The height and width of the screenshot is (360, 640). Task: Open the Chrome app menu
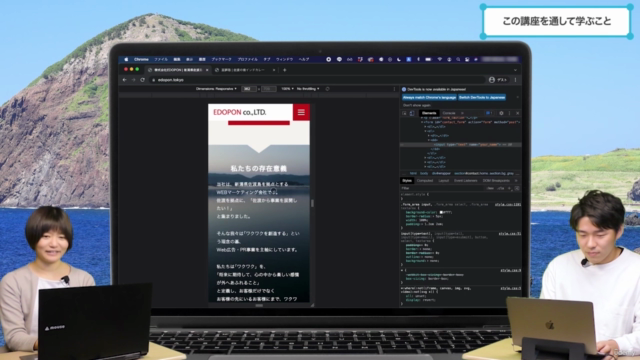click(141, 59)
